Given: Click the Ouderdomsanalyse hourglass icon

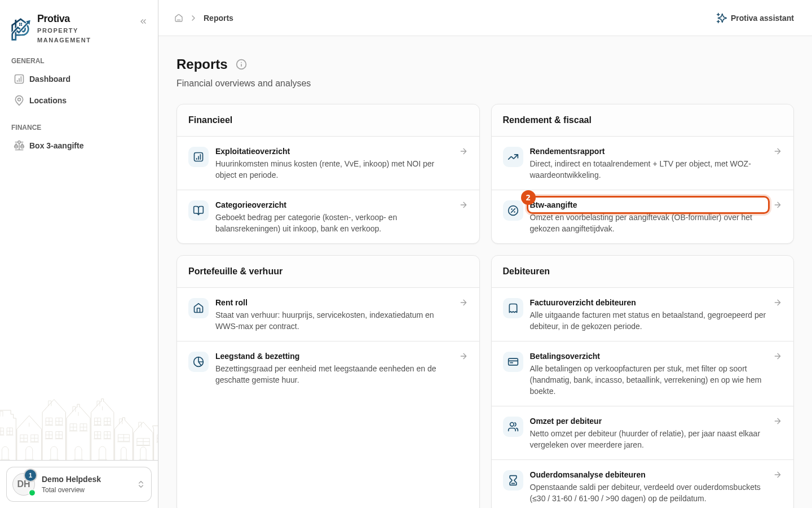Looking at the screenshot, I should (513, 480).
